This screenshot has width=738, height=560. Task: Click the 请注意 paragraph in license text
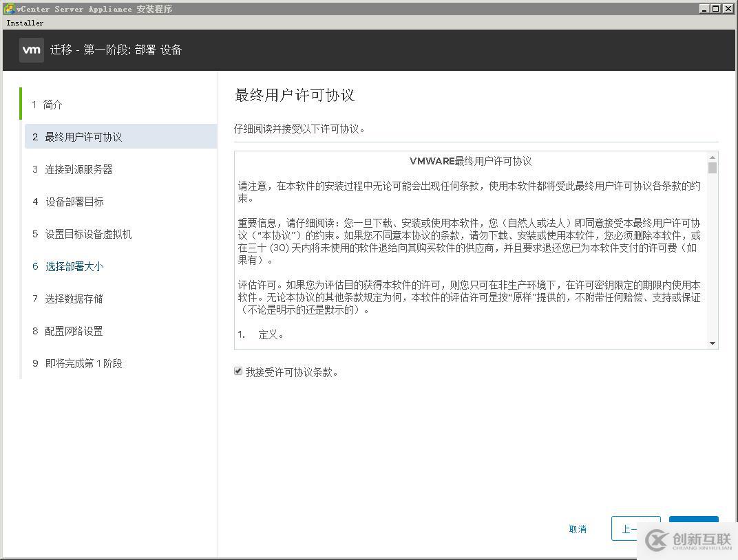(x=470, y=192)
